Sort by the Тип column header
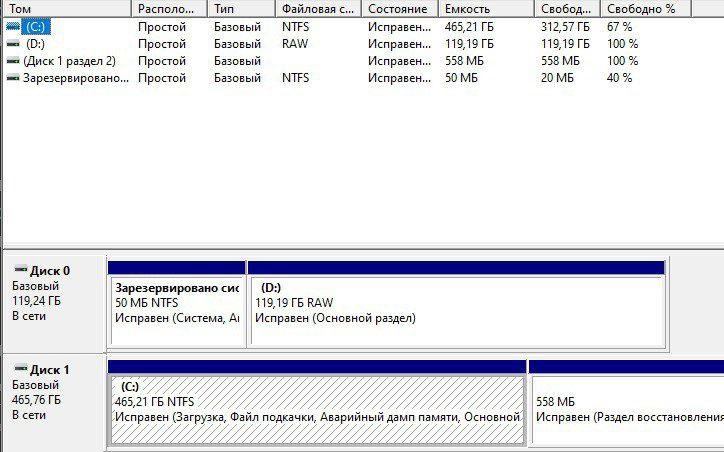 (x=241, y=8)
